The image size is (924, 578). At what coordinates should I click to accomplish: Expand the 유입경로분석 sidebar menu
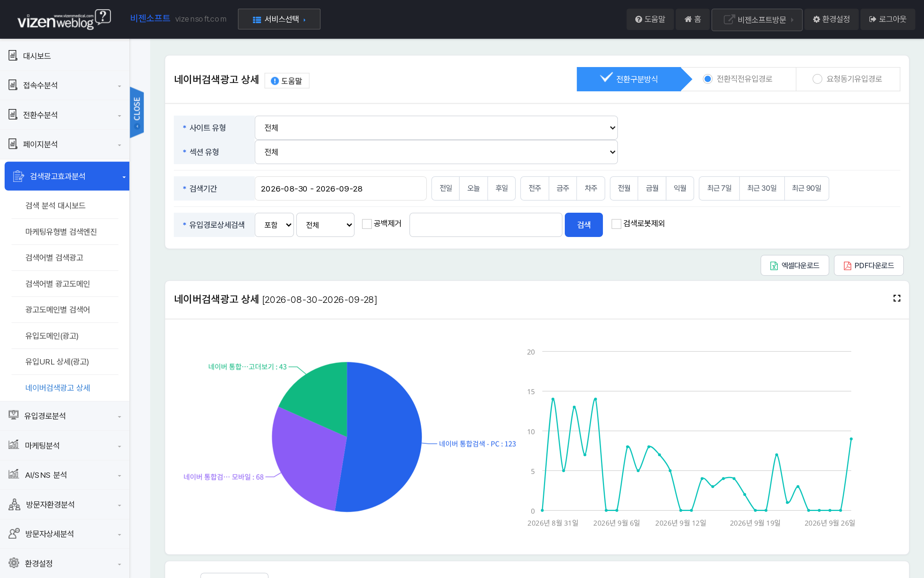(65, 416)
